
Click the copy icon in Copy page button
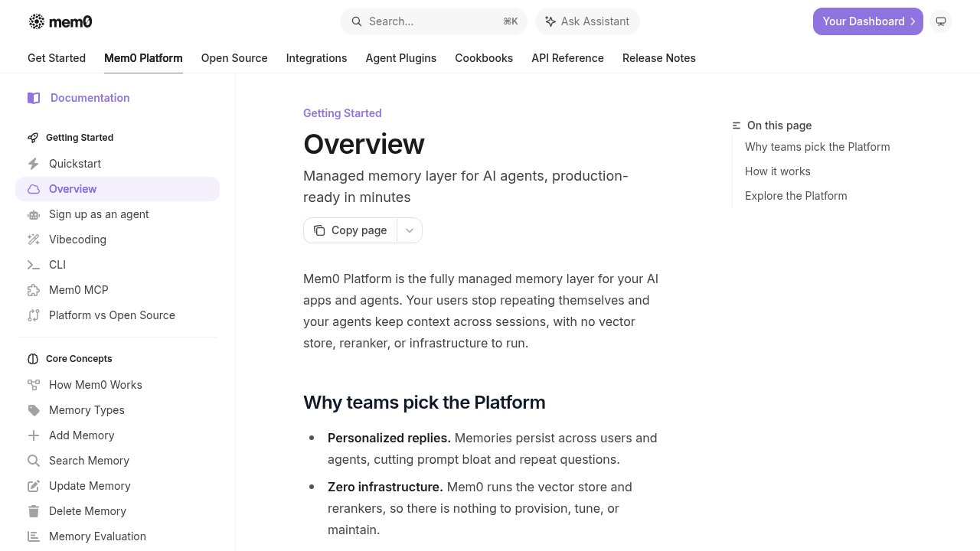319,230
